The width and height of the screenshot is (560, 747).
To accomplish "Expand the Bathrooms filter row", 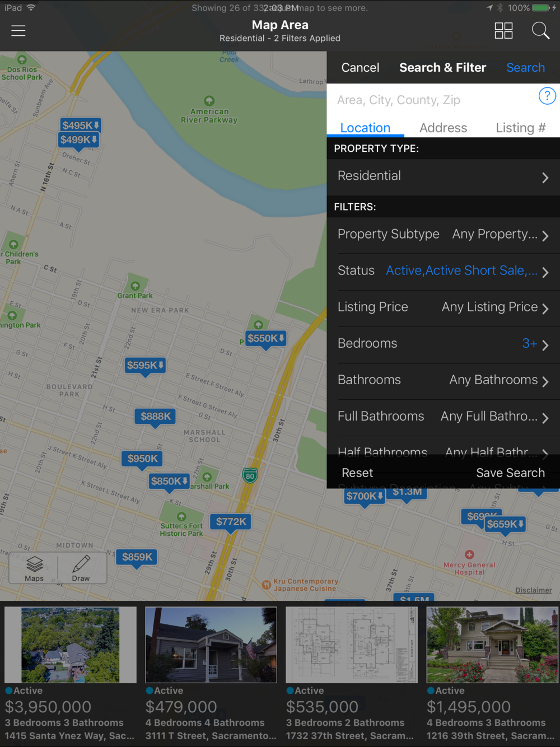I will 443,380.
